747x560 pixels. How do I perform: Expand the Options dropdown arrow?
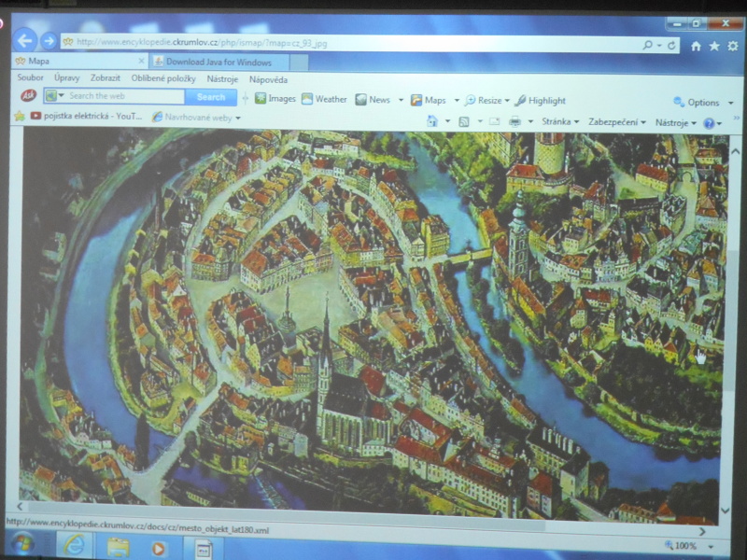(x=730, y=103)
